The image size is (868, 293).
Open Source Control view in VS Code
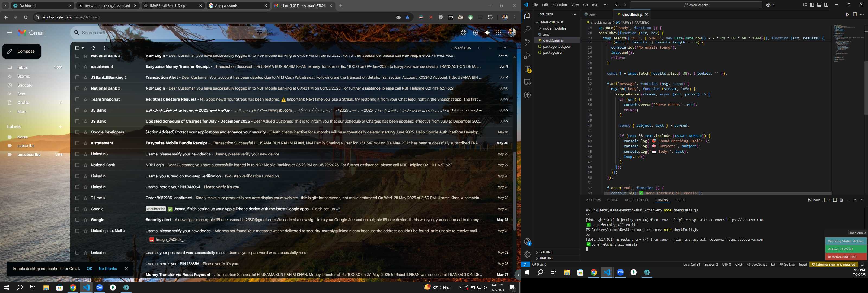(x=527, y=43)
